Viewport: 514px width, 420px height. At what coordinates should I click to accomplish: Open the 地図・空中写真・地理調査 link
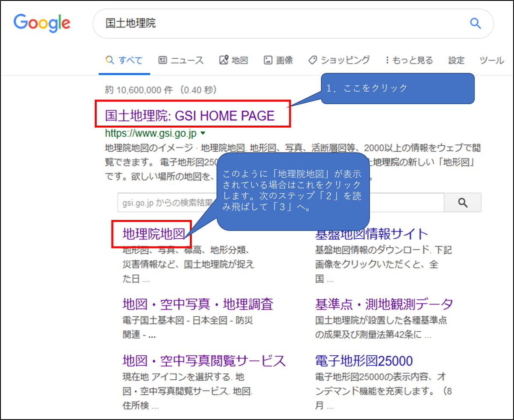(x=198, y=304)
